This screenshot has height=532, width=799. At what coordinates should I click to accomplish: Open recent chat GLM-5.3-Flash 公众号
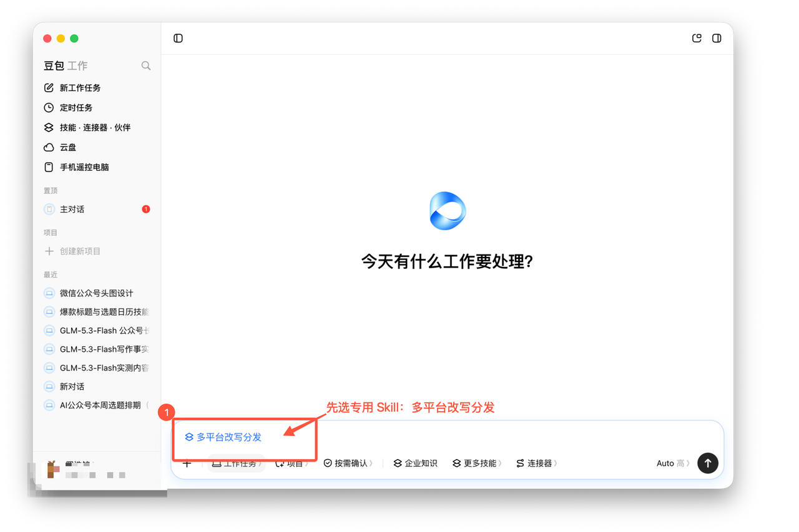coord(97,331)
